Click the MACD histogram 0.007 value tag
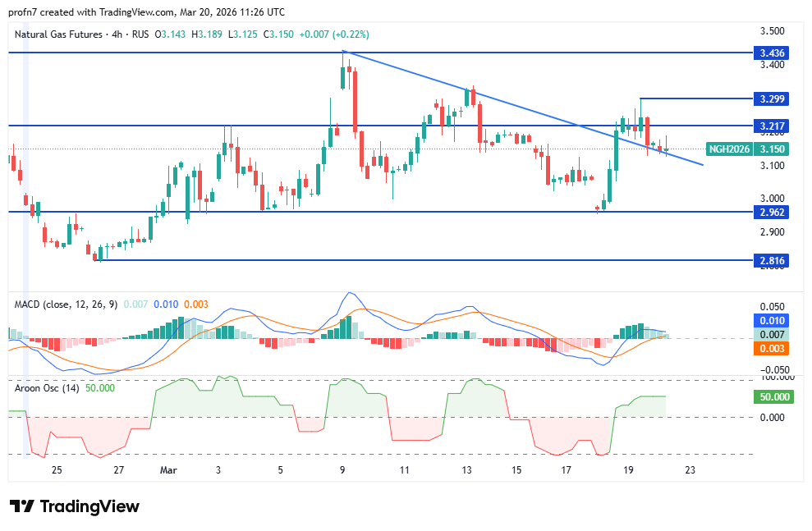The image size is (812, 531). [x=773, y=335]
